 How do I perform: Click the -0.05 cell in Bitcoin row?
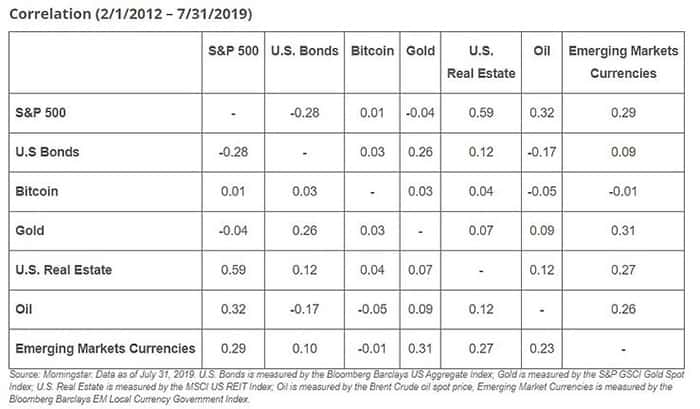(542, 192)
